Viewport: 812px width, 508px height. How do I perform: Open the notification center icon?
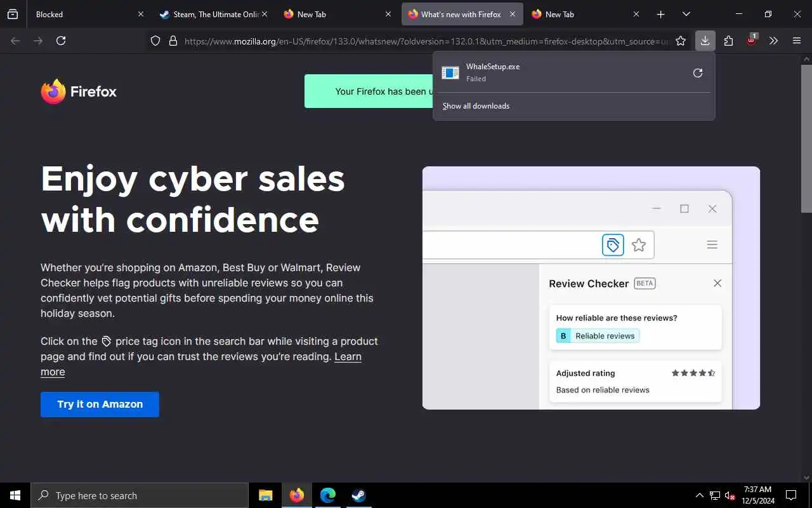point(791,495)
